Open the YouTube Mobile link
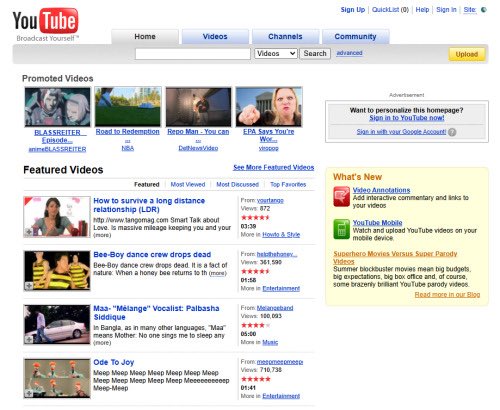 pos(377,223)
